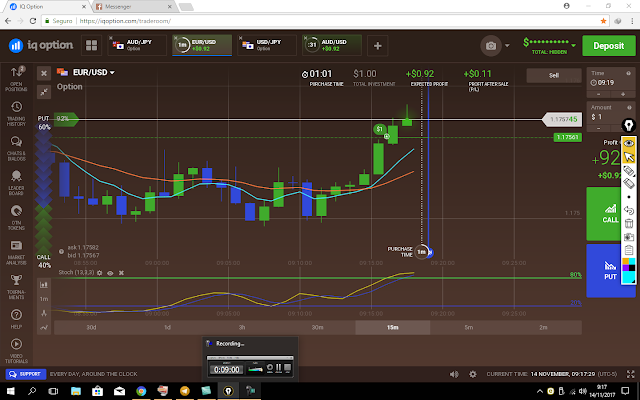The image size is (640, 400).
Task: Click the black pen nib launcher icon
Action: [629, 125]
